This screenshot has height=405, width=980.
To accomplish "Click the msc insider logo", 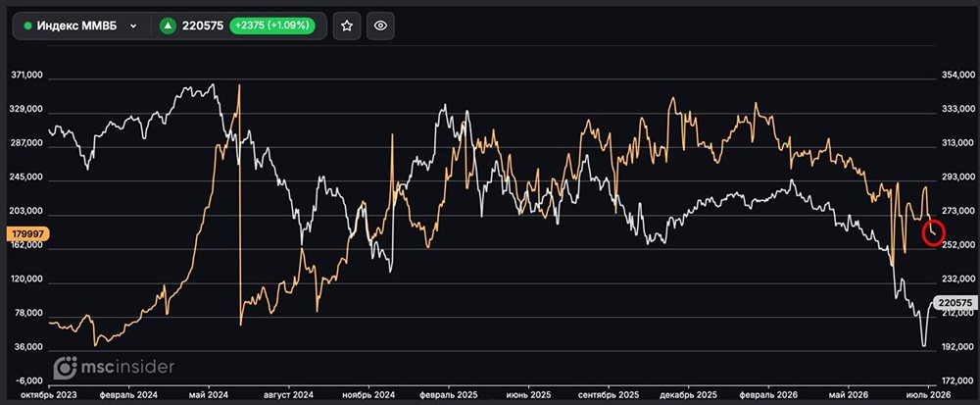I will [114, 368].
